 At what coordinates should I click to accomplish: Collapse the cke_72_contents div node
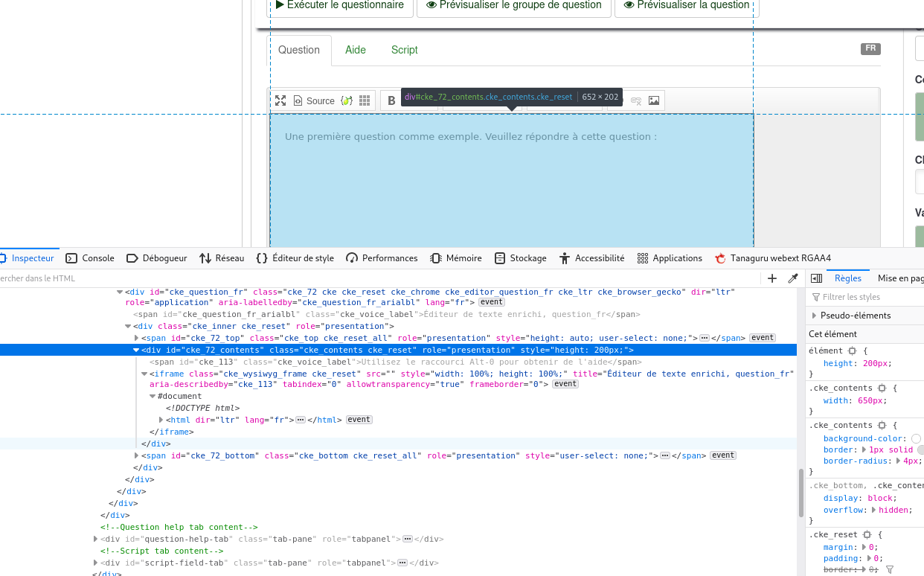pyautogui.click(x=136, y=350)
